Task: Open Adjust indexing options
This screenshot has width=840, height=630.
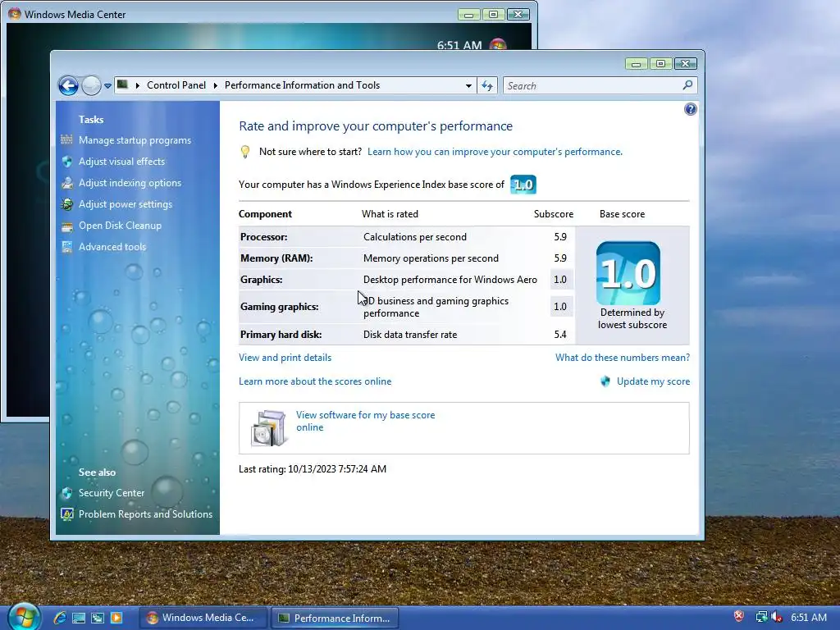Action: tap(130, 183)
